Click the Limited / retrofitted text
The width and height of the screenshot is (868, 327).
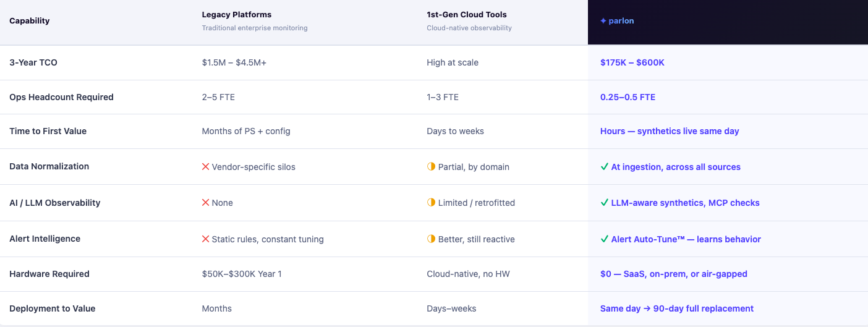477,203
